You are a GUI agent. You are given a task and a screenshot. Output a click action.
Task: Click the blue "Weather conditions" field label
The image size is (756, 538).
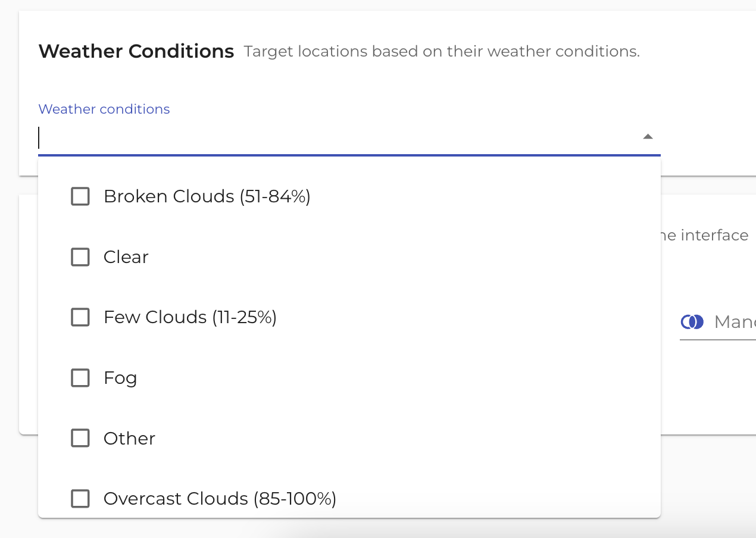pyautogui.click(x=104, y=109)
